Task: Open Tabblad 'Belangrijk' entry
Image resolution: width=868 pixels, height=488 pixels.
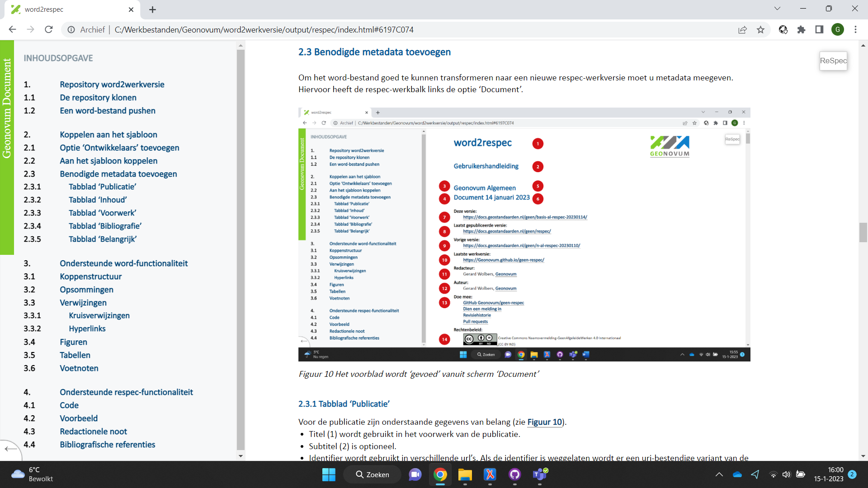Action: 103,239
